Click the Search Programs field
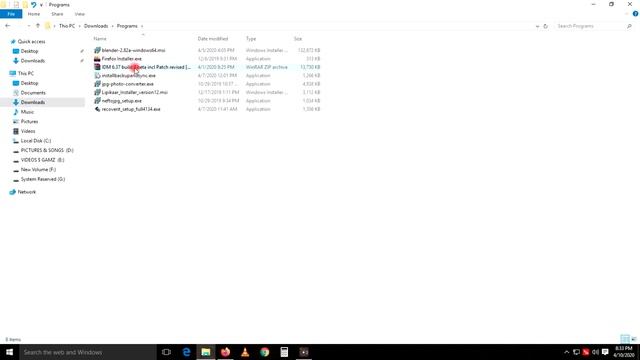The height and width of the screenshot is (360, 640). pyautogui.click(x=591, y=26)
